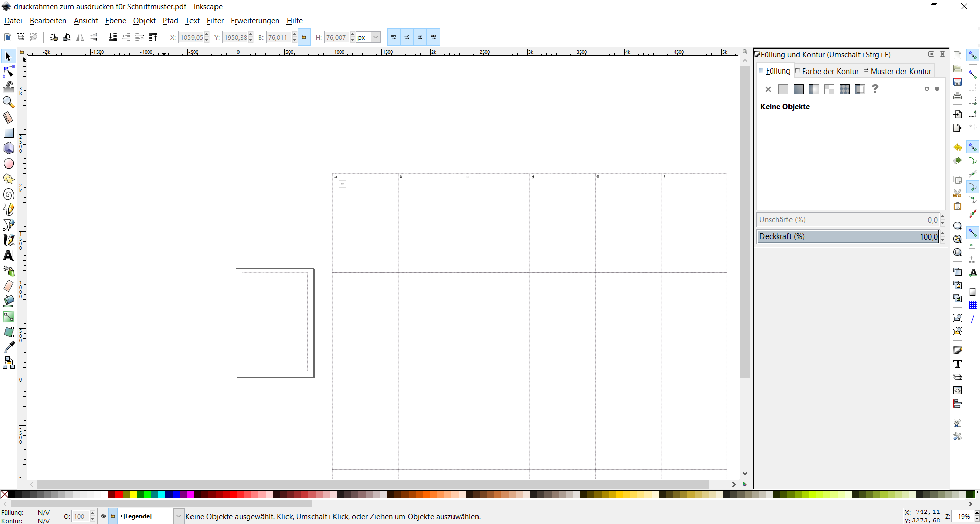Screen dimensions: 980x524
Task: Expand the Legende layer selector dropdown
Action: point(178,516)
